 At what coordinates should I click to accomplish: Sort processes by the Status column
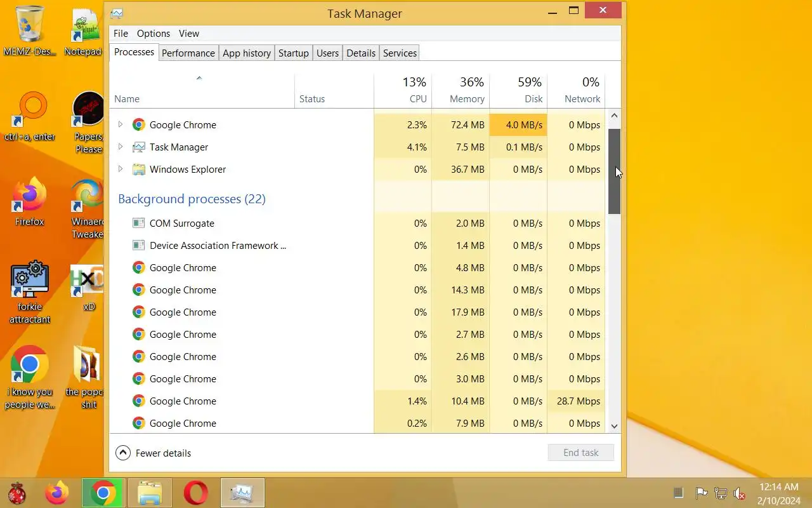(334, 91)
